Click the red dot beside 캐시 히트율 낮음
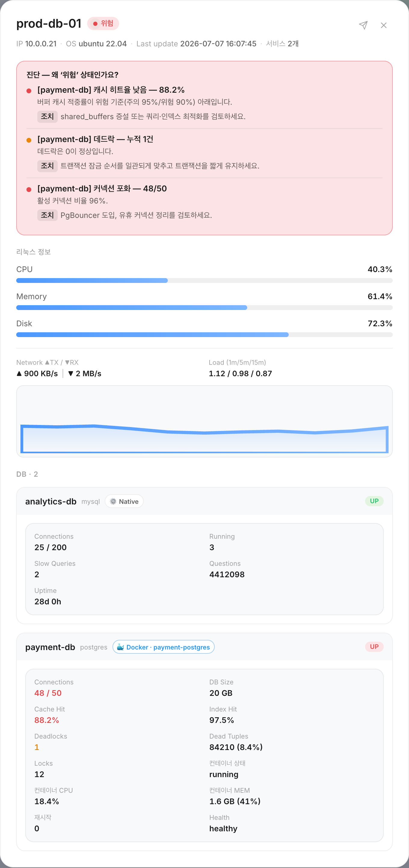Image resolution: width=409 pixels, height=868 pixels. [x=29, y=91]
